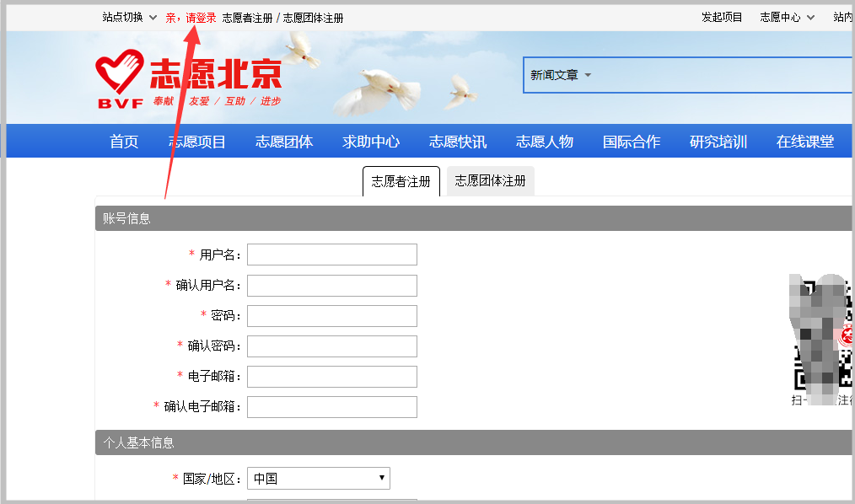Open the 国家/地区 selector showing 中国

(318, 478)
